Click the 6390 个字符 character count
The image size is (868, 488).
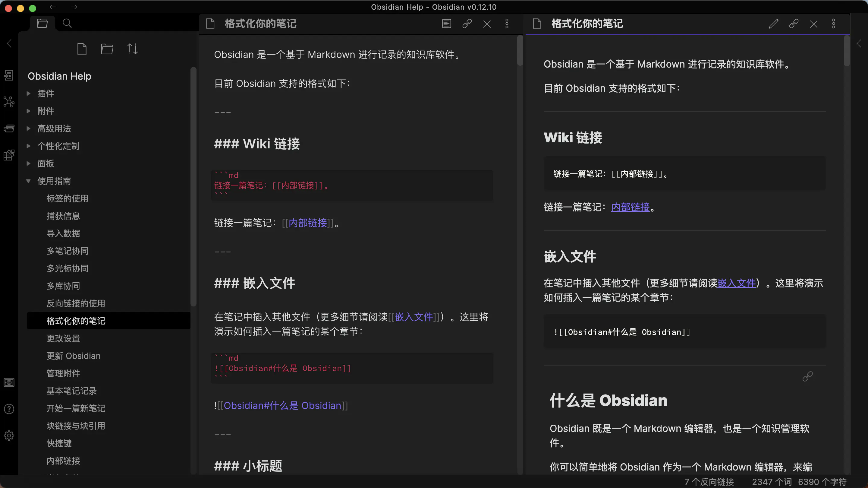[822, 482]
